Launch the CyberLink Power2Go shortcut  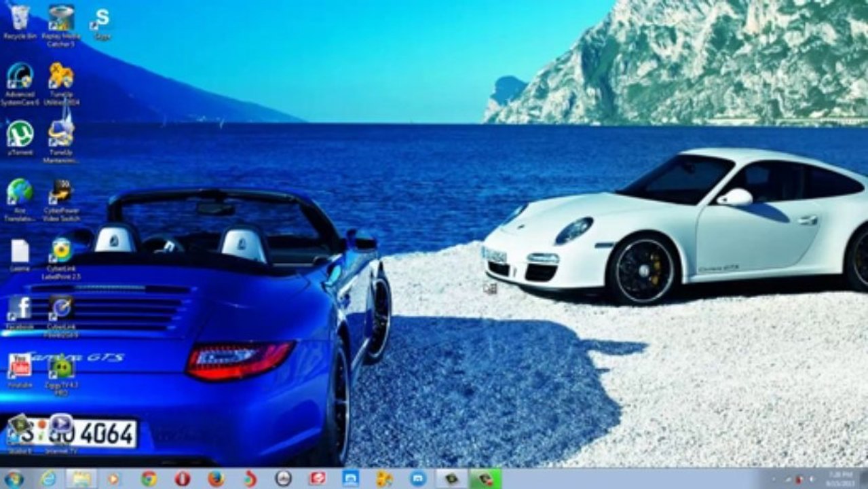click(61, 317)
